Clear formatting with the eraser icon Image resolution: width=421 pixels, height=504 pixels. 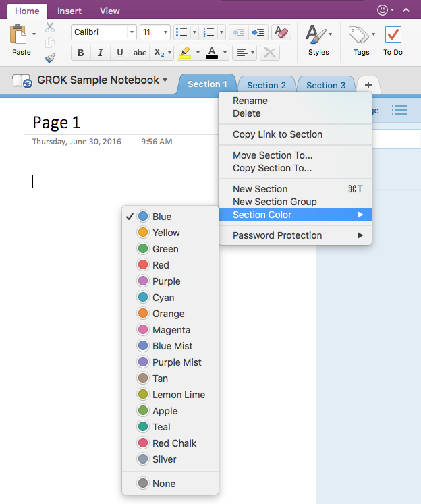tap(281, 32)
